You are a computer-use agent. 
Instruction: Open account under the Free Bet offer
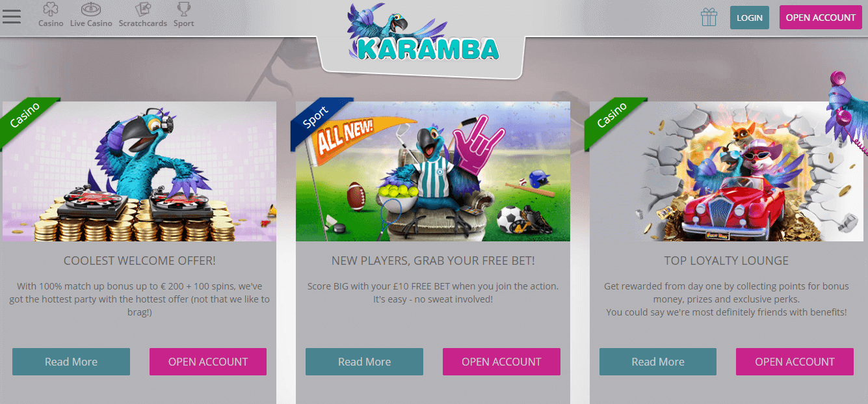[501, 362]
